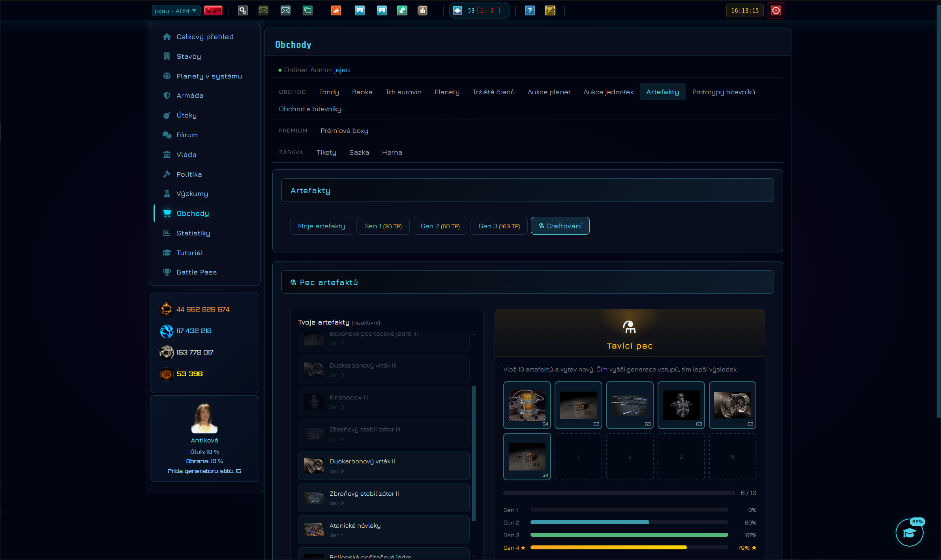Screen dimensions: 941x560
Task: Click the orange flame icon in the toolbar
Action: pos(336,11)
